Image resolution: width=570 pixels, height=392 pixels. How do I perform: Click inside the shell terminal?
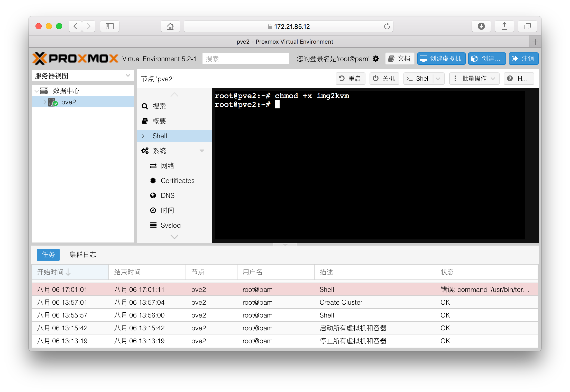370,165
